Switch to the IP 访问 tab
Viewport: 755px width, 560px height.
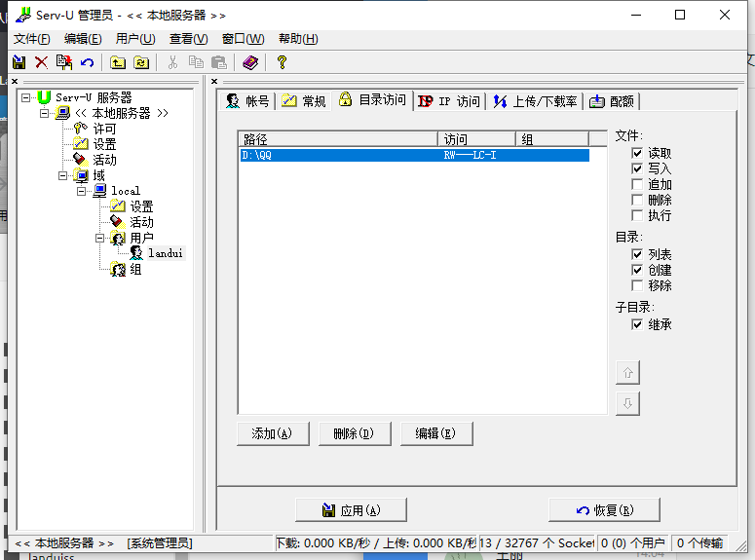(449, 101)
